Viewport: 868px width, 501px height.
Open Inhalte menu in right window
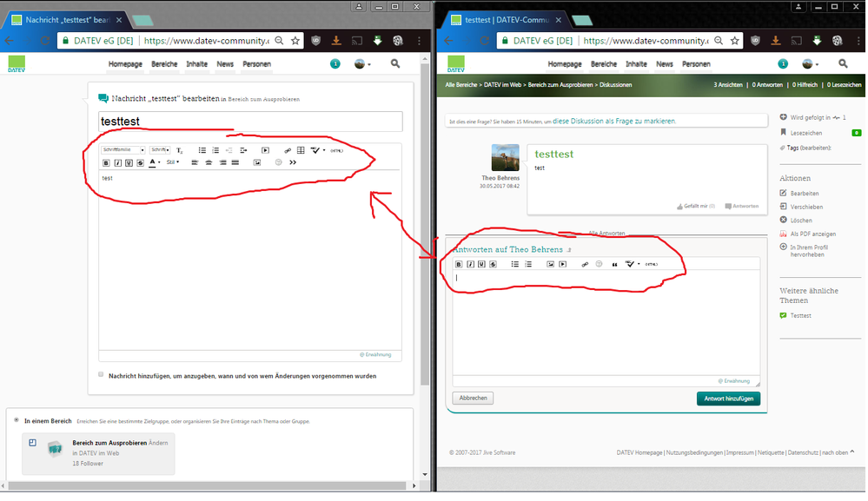636,64
